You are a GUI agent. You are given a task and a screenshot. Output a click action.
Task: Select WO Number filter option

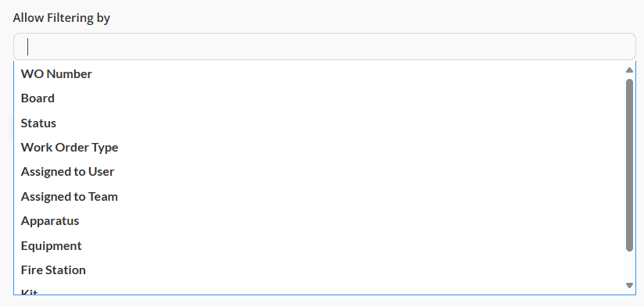(x=319, y=74)
